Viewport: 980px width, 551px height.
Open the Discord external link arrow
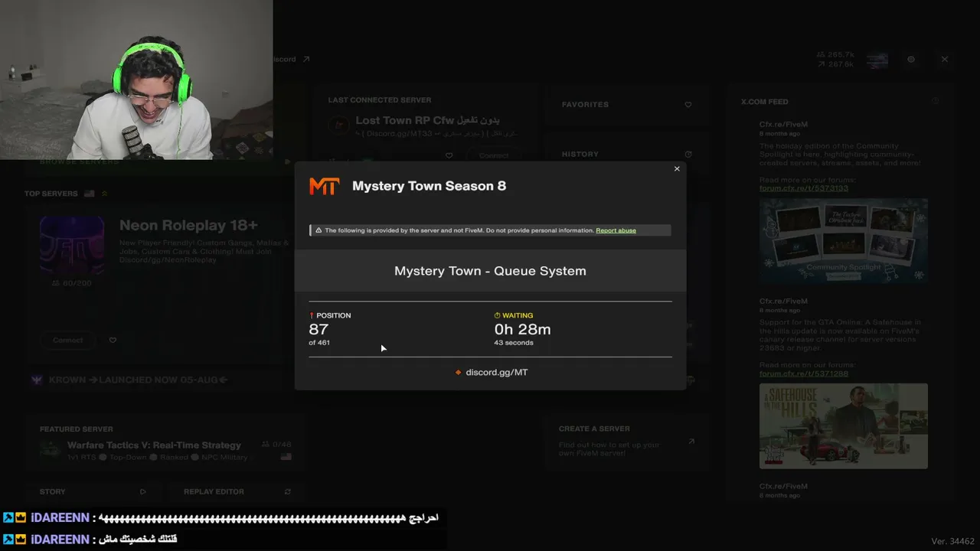[306, 59]
